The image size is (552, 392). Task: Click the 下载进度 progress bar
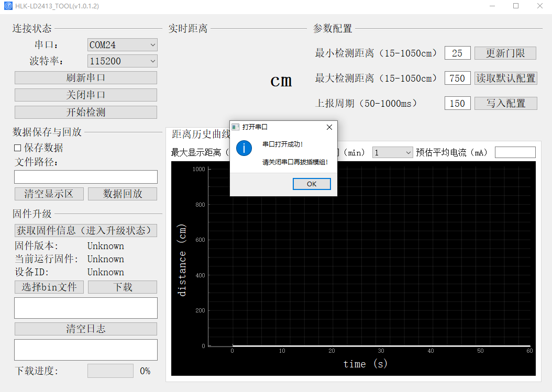(110, 371)
